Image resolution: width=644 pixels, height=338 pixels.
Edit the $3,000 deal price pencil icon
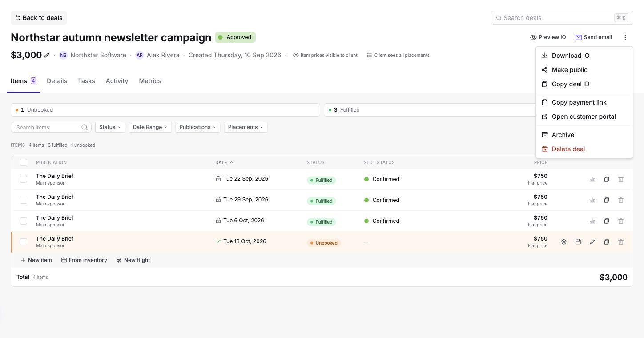click(47, 56)
